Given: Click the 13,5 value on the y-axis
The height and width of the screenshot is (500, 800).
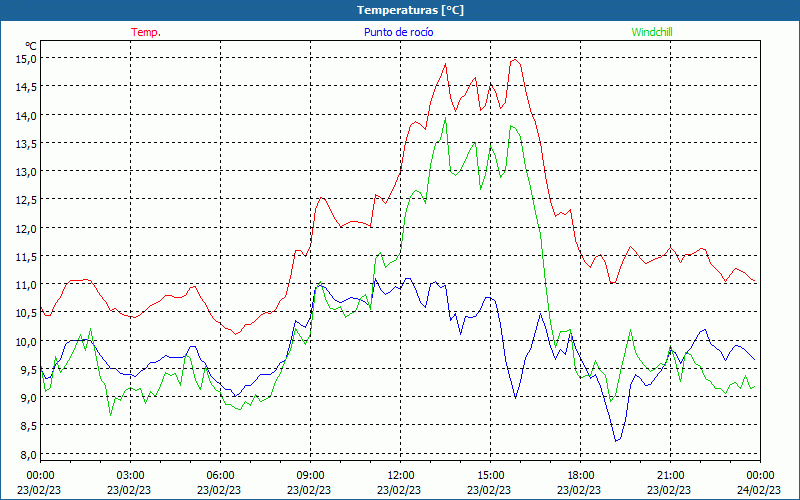Looking at the screenshot, I should coord(27,144).
